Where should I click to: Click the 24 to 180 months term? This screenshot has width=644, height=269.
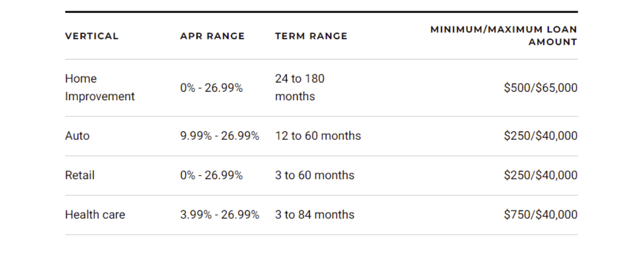(300, 88)
